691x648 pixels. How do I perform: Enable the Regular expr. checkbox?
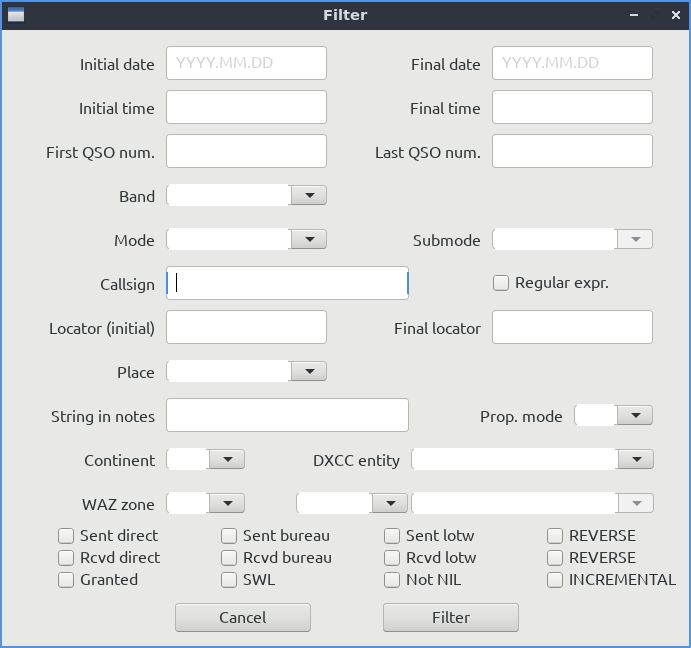point(501,283)
